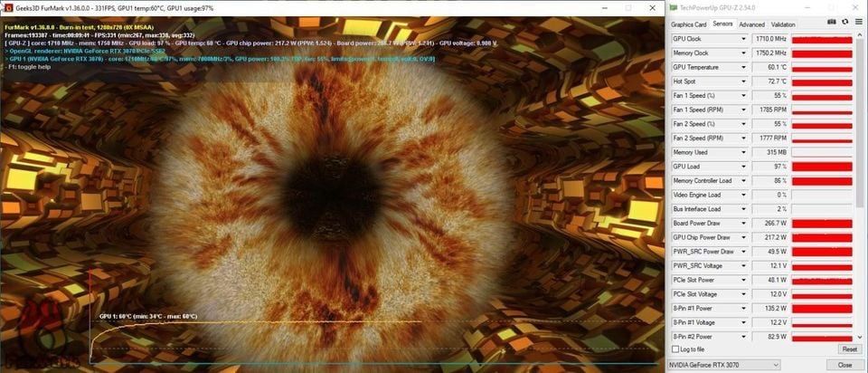Click the GPU Load red history graph
The image size is (868, 373).
coord(822,167)
